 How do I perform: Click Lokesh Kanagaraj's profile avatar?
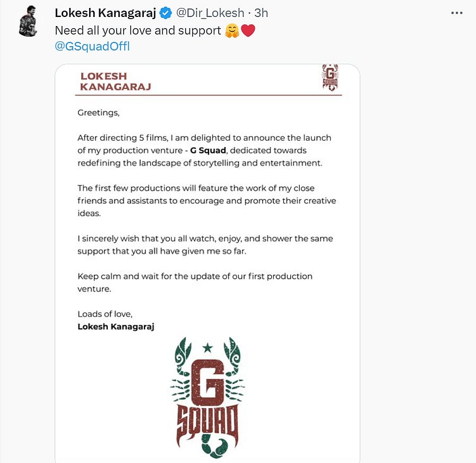(27, 23)
